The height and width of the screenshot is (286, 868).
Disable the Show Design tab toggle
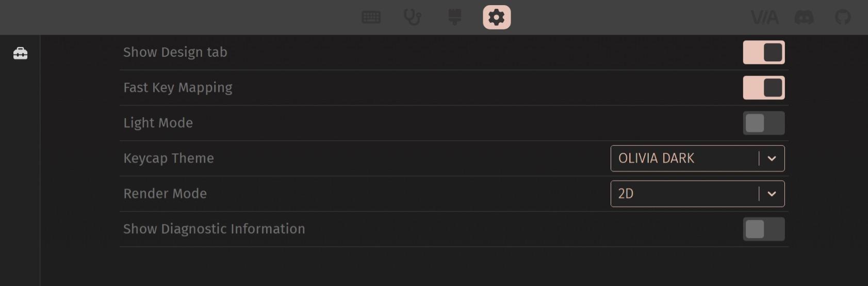(764, 53)
